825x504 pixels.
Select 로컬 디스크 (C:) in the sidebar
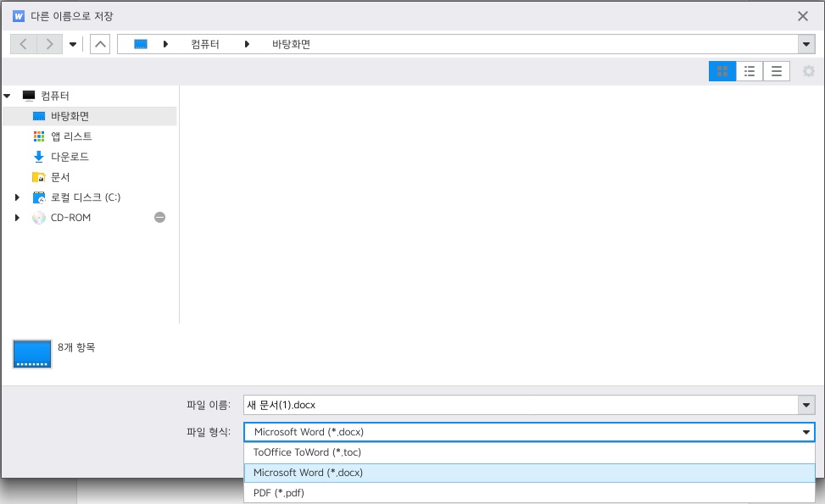tap(86, 197)
